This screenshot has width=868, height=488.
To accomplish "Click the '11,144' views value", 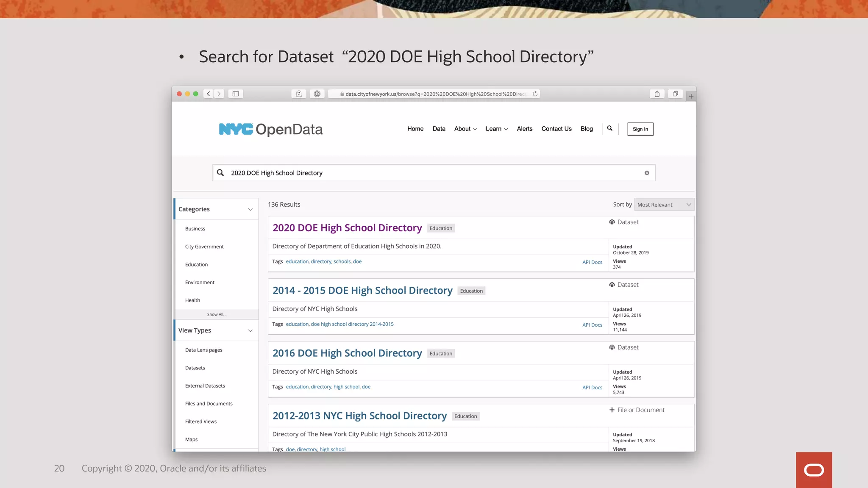I will pos(620,330).
